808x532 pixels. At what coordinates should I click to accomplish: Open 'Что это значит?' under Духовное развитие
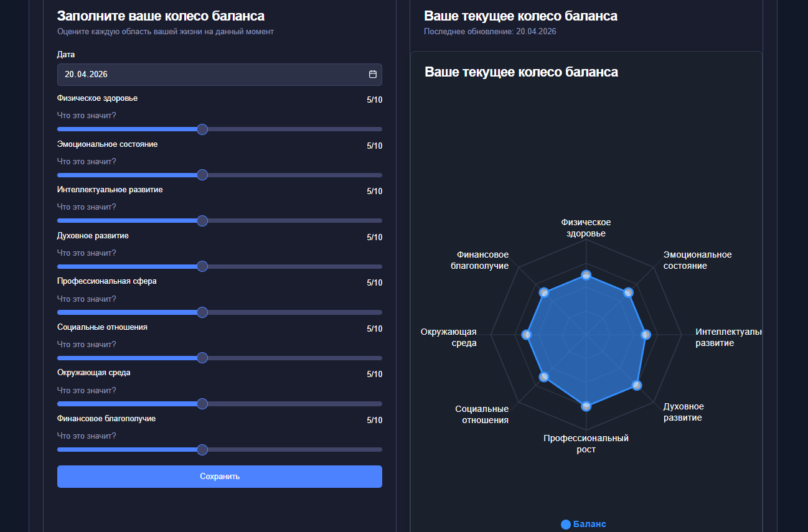pos(87,253)
